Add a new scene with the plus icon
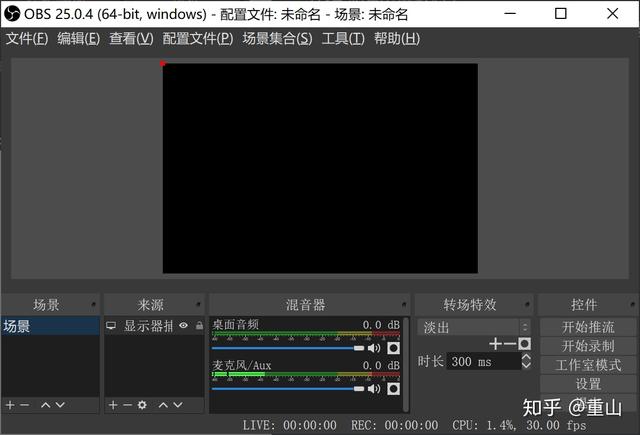640x435 pixels. [x=10, y=405]
